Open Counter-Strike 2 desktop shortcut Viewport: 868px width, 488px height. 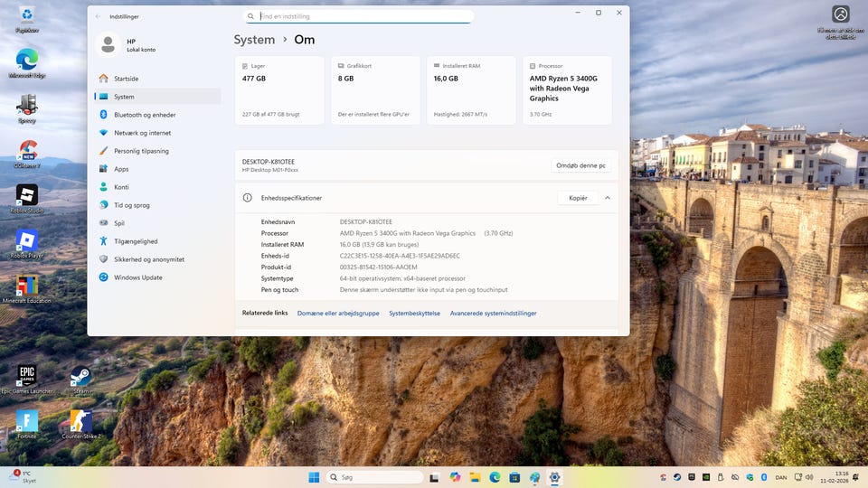81,422
